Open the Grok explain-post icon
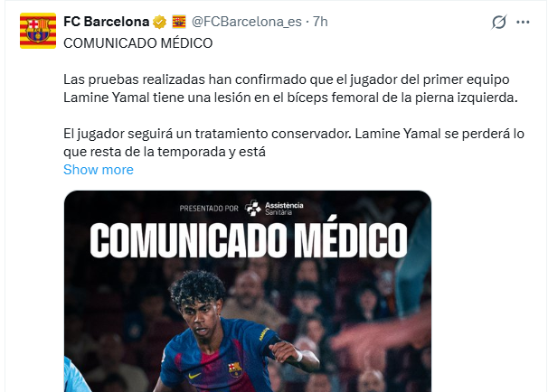 (499, 21)
